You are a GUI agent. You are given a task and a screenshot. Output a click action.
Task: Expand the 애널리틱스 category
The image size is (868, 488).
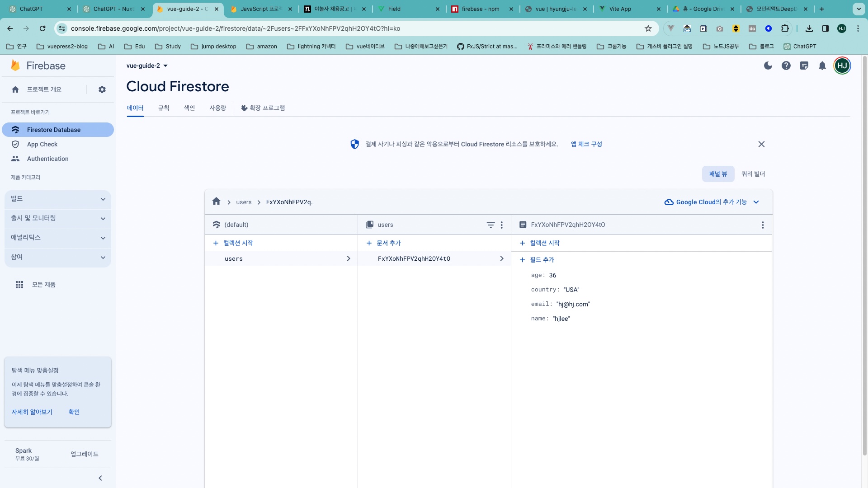pyautogui.click(x=58, y=238)
